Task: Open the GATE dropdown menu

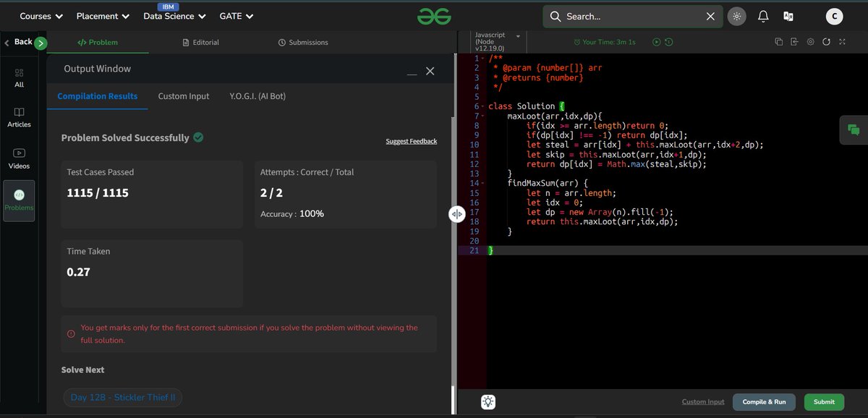Action: (x=236, y=16)
